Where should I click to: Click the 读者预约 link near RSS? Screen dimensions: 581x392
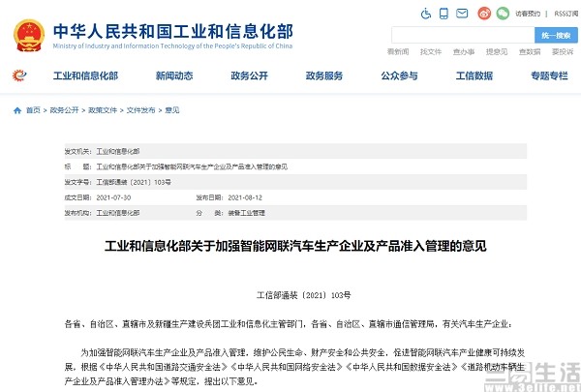(528, 14)
